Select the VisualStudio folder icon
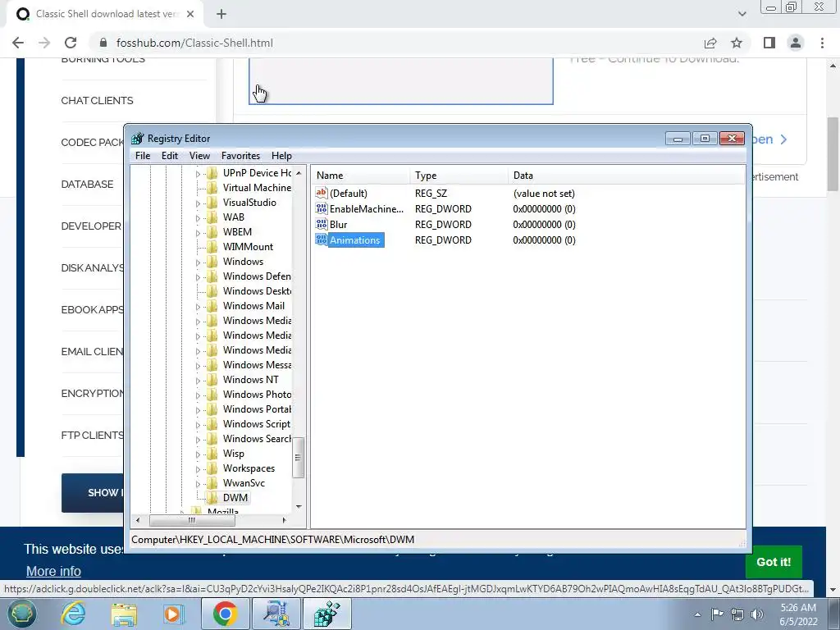The height and width of the screenshot is (630, 840). pyautogui.click(x=212, y=203)
